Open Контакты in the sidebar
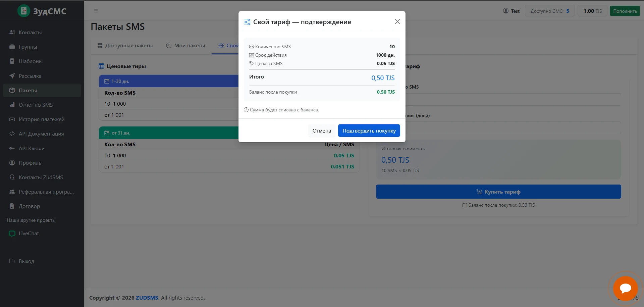Screen dimensions: 644x307 click(42, 32)
